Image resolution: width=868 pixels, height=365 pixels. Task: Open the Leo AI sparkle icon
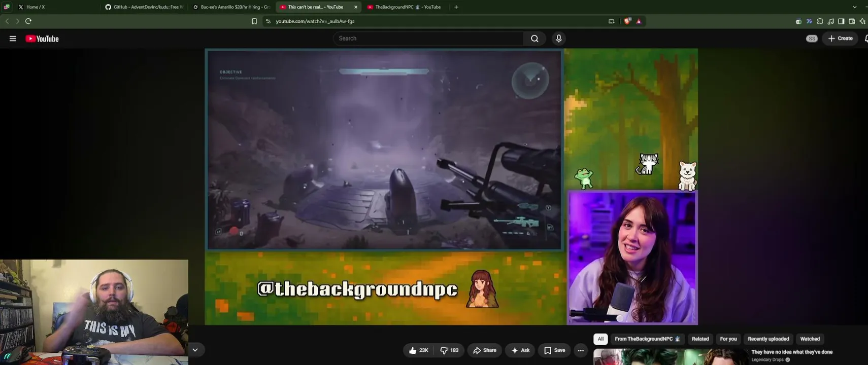point(862,21)
